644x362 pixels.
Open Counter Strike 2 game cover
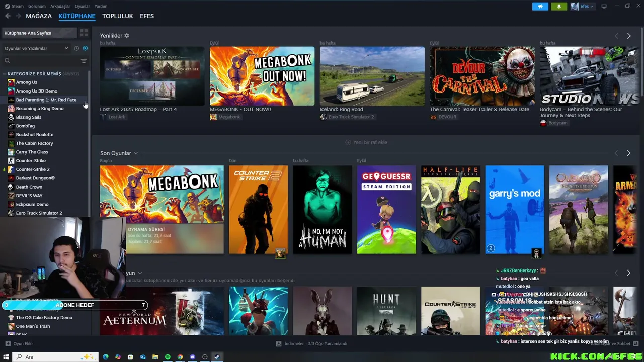pos(258,210)
